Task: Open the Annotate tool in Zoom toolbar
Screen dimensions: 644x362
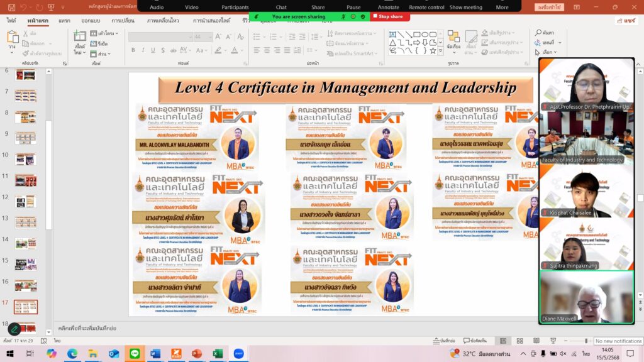Action: [389, 7]
